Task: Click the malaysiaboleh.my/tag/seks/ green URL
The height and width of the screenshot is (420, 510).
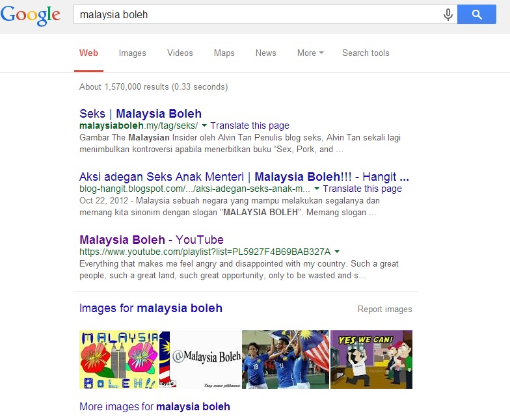Action: coord(139,125)
